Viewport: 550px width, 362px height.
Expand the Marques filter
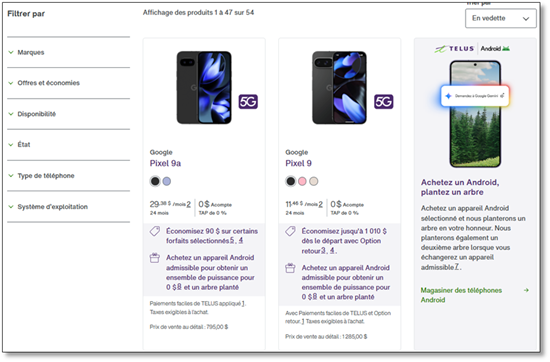pos(68,52)
